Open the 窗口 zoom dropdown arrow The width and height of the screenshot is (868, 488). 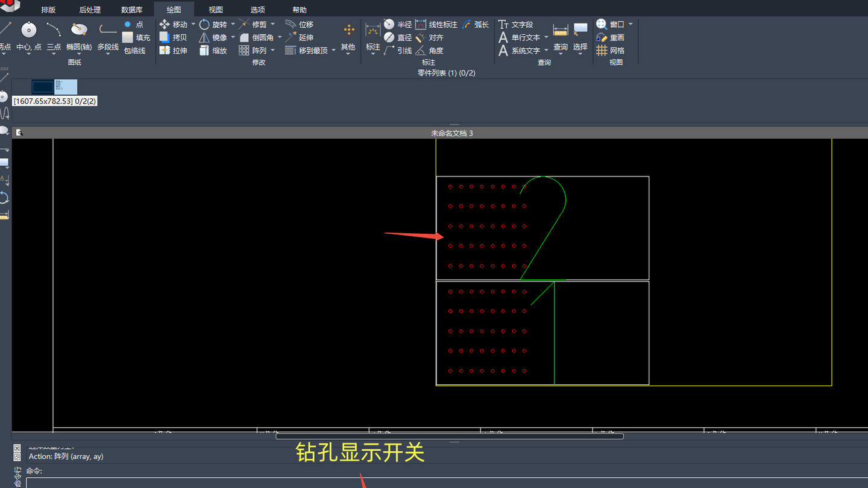pyautogui.click(x=631, y=24)
